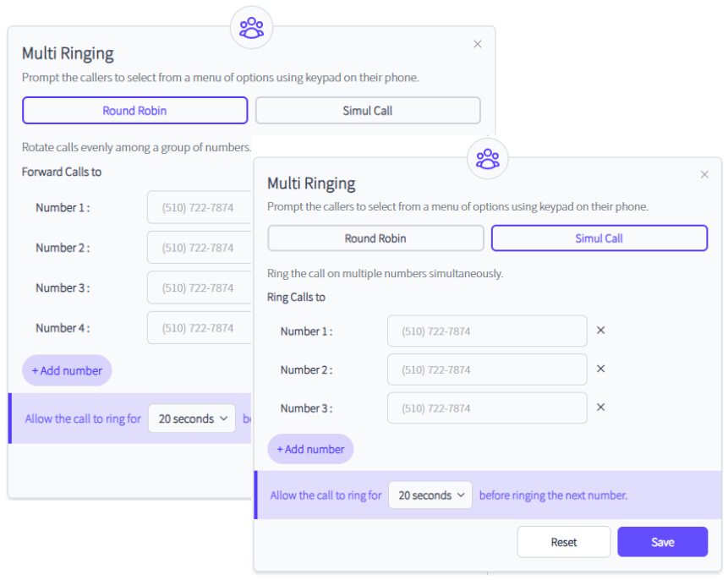Select Simul Call in the front dialog
The height and width of the screenshot is (580, 728).
599,238
